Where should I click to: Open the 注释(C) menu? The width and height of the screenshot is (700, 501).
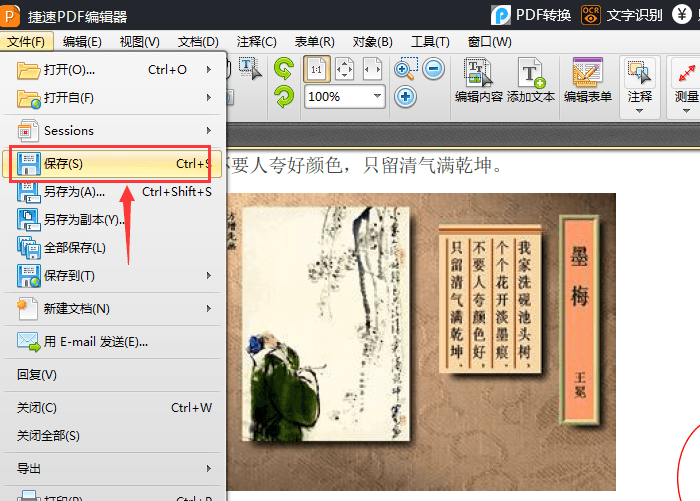tap(257, 42)
